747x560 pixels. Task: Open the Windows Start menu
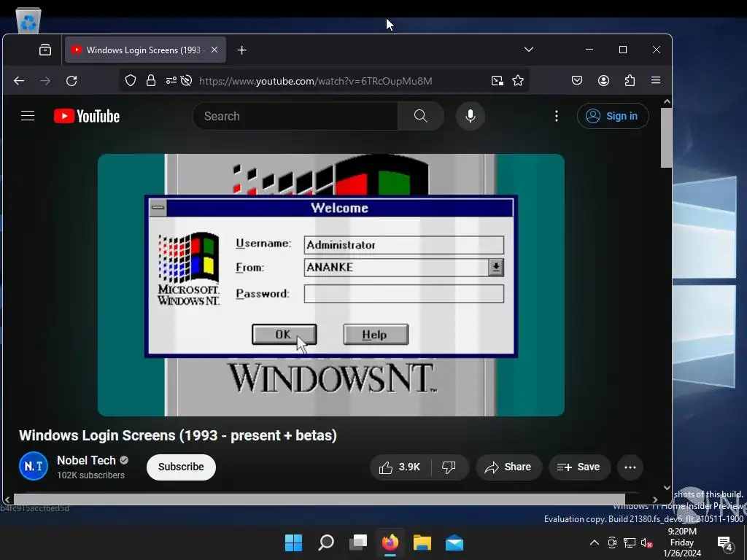point(293,542)
